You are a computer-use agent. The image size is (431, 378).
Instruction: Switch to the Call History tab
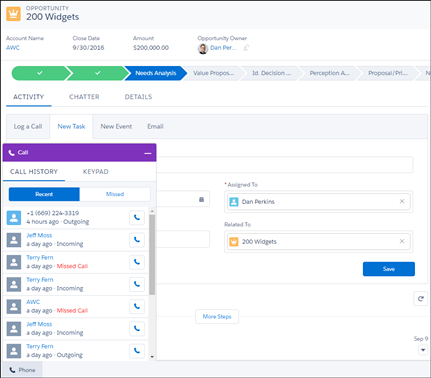[34, 172]
